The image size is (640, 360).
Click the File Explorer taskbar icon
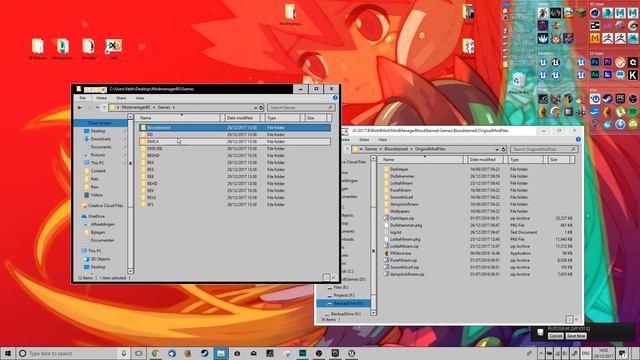point(220,353)
